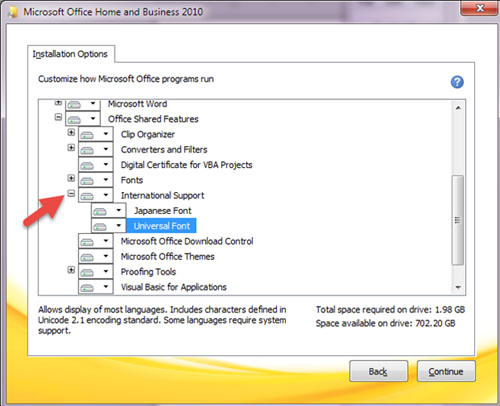Select the Microsoft Word tree item
This screenshot has width=500, height=406.
[137, 104]
